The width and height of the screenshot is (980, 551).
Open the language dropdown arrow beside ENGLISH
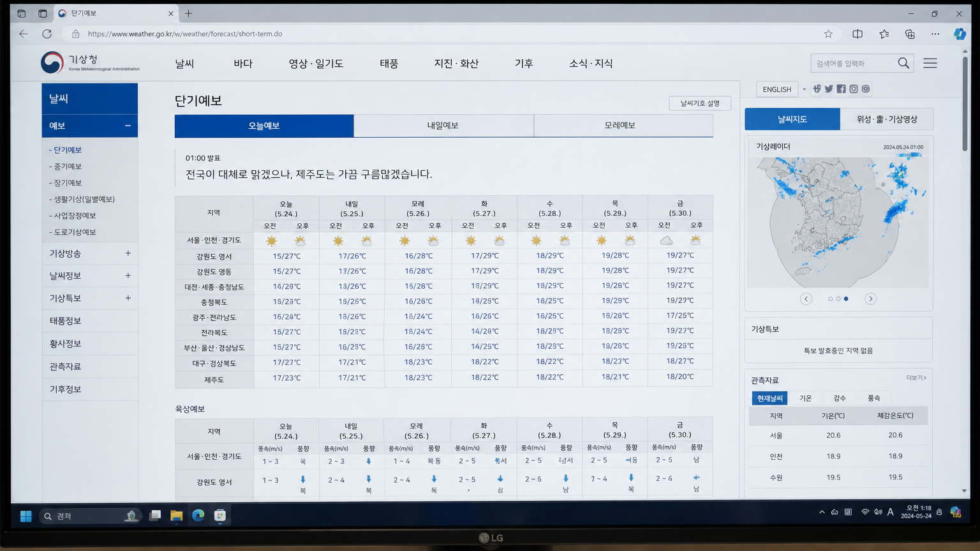[x=804, y=89]
